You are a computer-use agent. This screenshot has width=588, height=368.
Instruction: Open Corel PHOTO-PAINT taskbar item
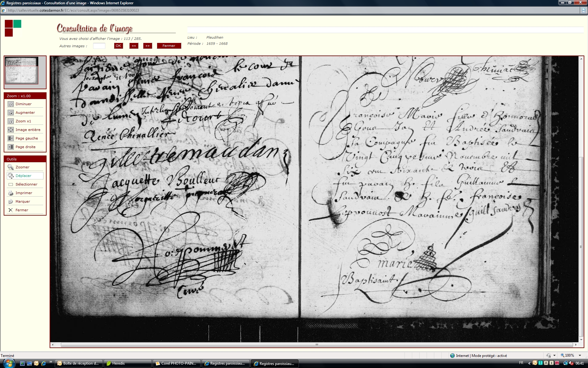176,363
